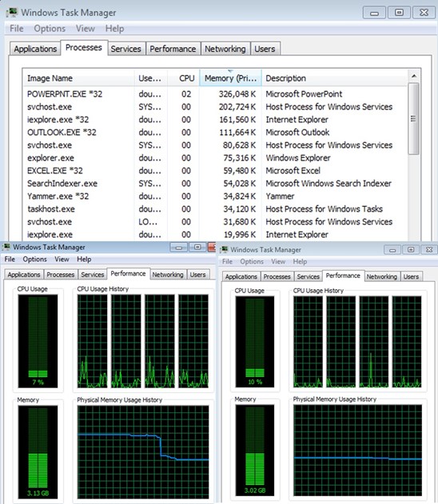Image resolution: width=438 pixels, height=504 pixels.
Task: Click the Task Manager icon in bottom-left window title bar
Action: point(6,247)
